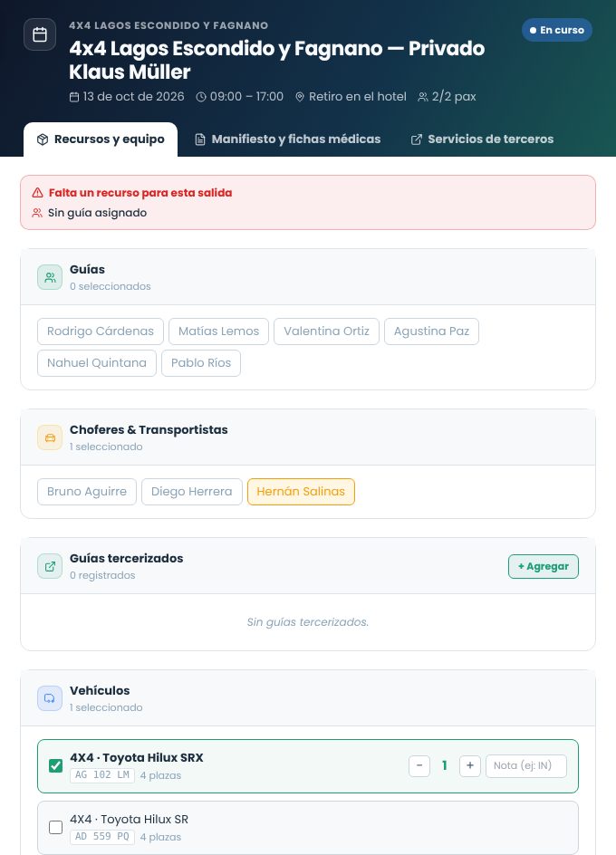Click the Guías section people icon

point(50,277)
